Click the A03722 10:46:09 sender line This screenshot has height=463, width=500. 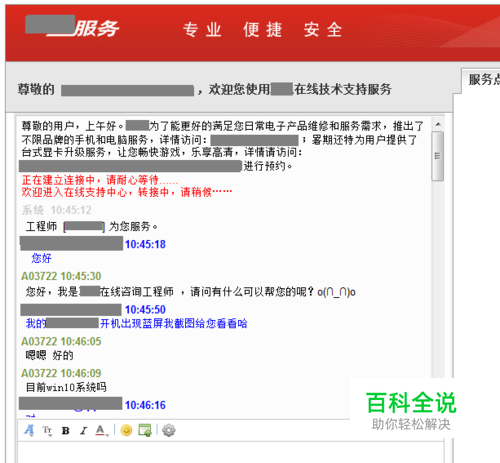coord(61,373)
